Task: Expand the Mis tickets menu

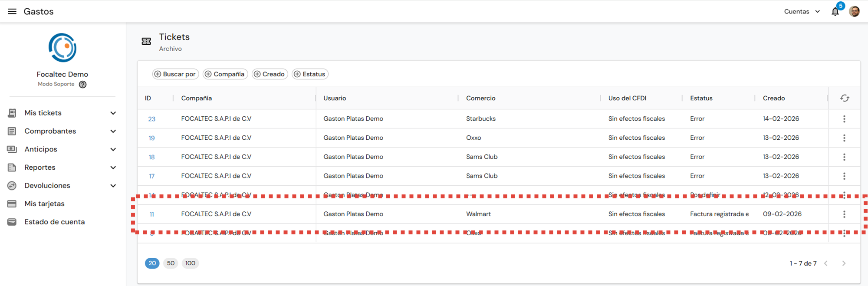Action: [113, 113]
